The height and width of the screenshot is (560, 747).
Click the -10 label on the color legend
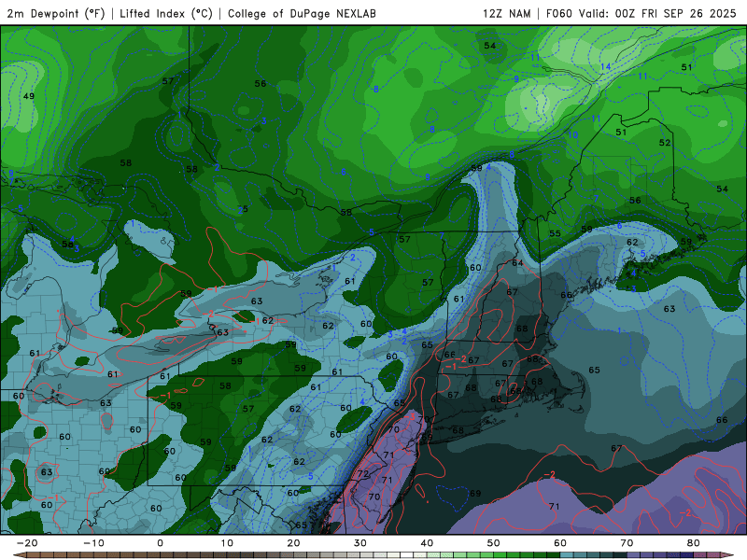(x=93, y=543)
